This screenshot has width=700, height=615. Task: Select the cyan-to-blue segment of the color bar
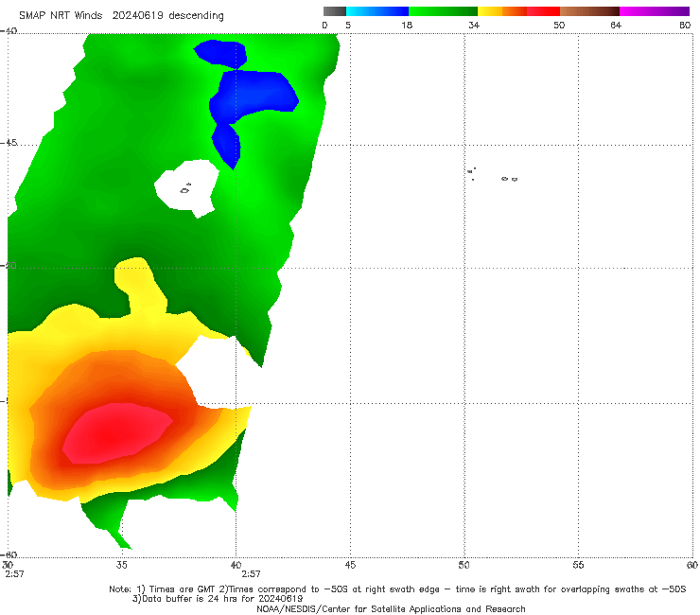377,11
